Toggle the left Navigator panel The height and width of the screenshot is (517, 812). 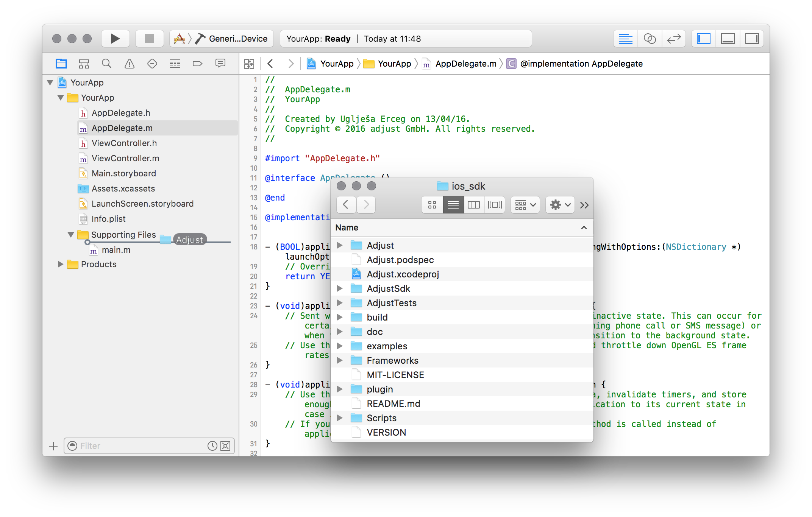click(703, 39)
